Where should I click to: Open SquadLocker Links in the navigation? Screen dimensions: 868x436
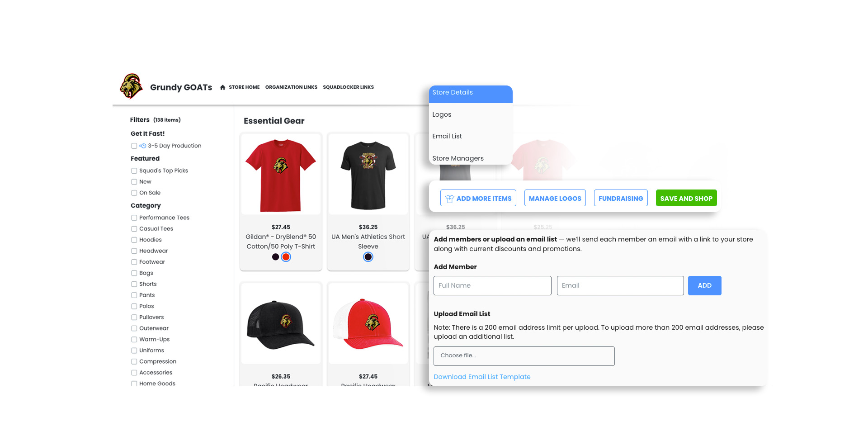point(348,87)
